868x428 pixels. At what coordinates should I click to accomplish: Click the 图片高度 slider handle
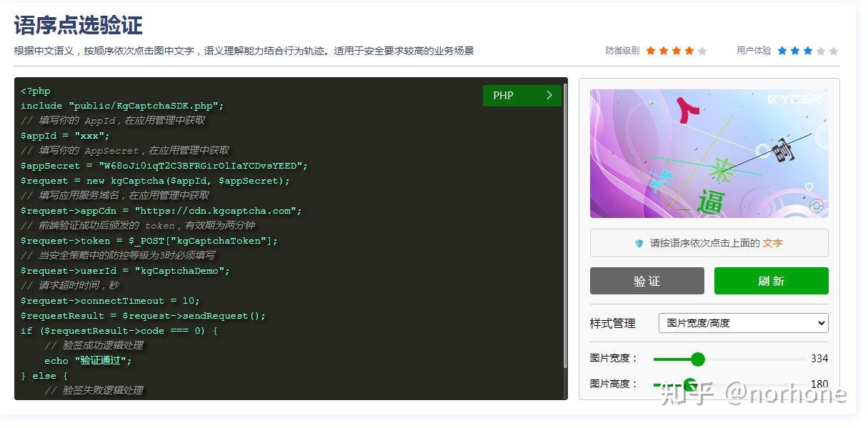click(x=689, y=384)
